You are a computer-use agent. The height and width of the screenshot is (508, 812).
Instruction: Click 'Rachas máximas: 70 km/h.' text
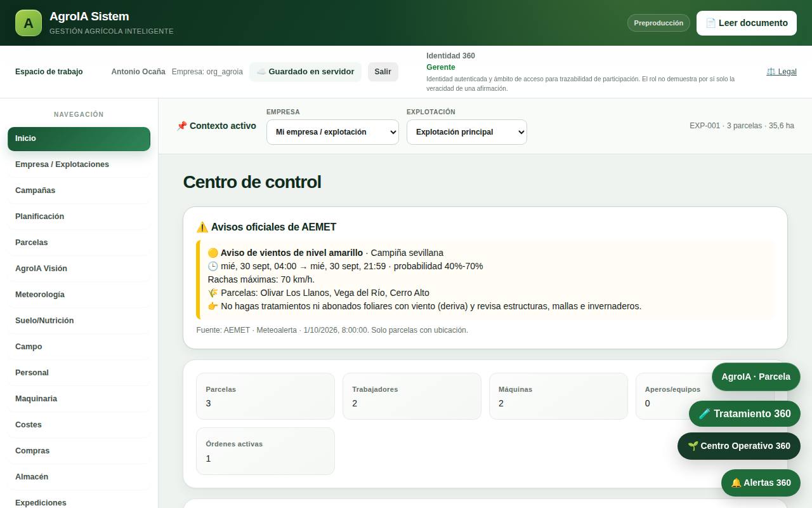tap(261, 279)
